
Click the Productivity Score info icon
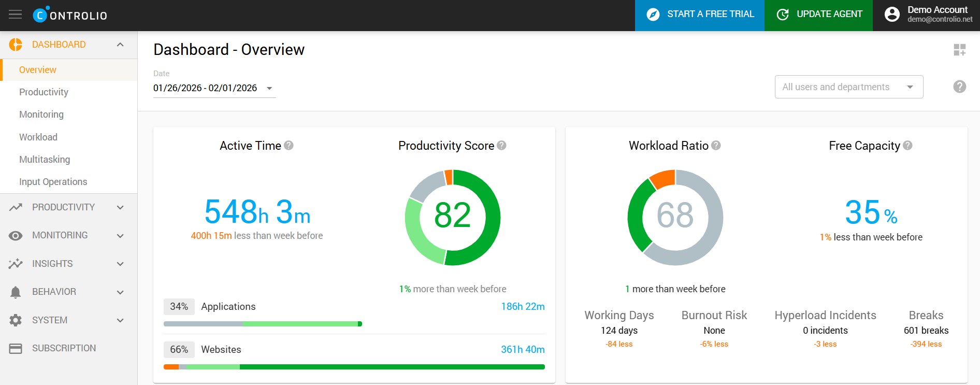(x=501, y=146)
